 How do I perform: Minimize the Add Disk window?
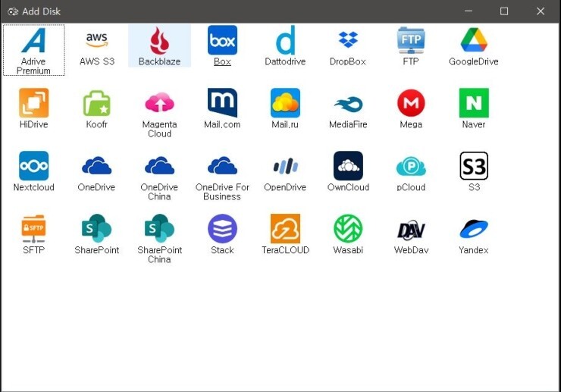click(x=469, y=11)
